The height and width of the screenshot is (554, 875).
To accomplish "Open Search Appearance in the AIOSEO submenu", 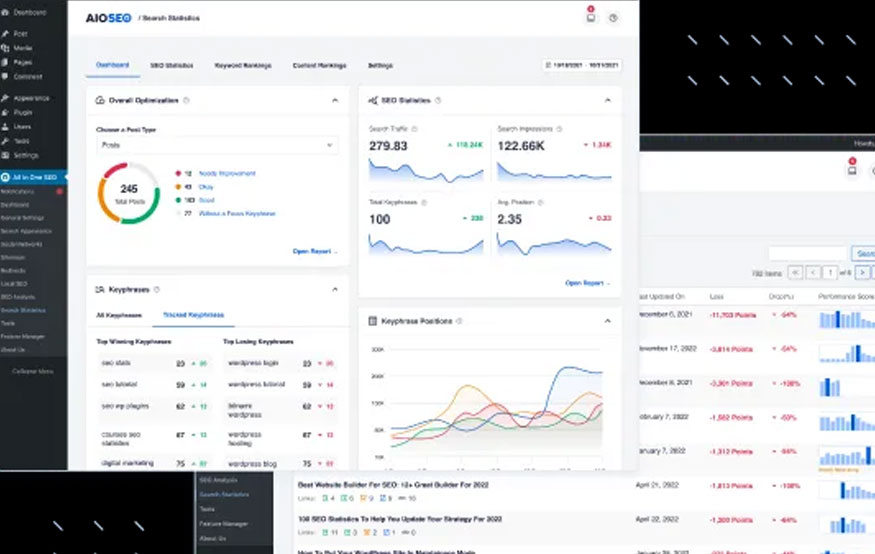I will coord(26,231).
